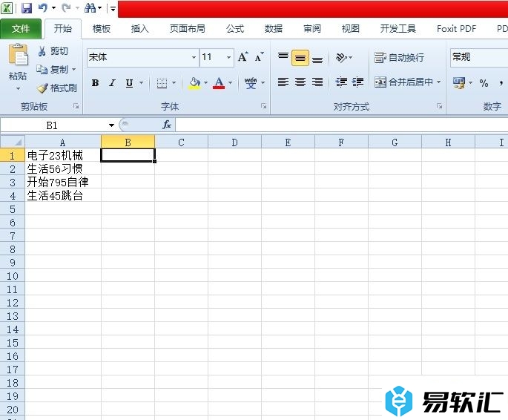Click the Format Painter (格式刷) brush
Image resolution: width=508 pixels, height=420 pixels.
(43, 88)
